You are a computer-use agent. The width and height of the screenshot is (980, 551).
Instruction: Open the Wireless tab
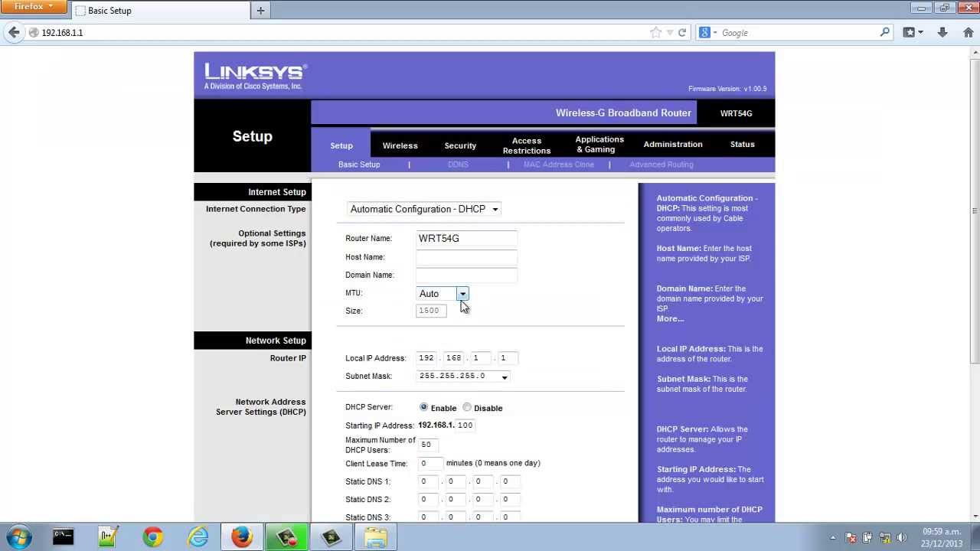pos(400,145)
